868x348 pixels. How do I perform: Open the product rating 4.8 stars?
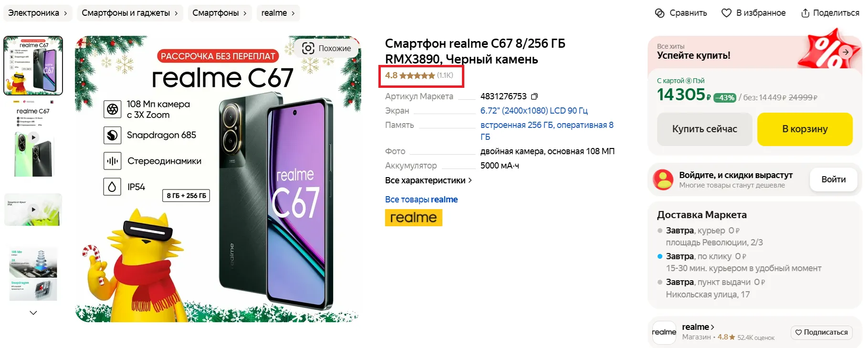(x=419, y=75)
